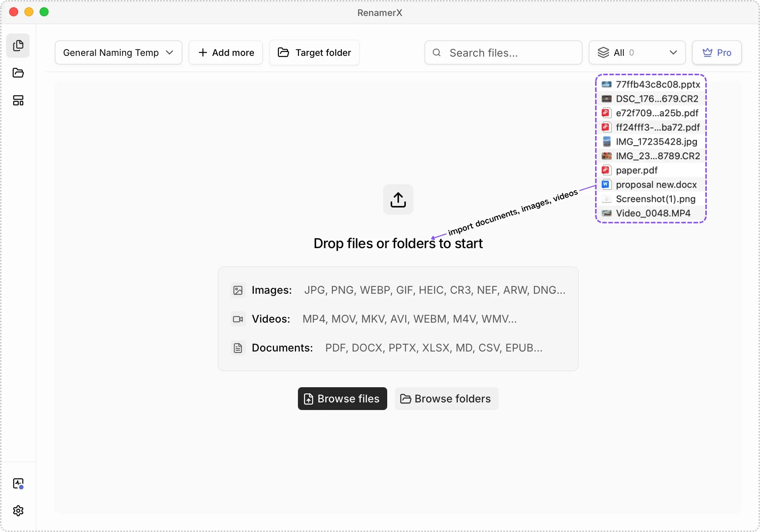Open the folder view sidebar icon
The image size is (760, 532).
[18, 73]
